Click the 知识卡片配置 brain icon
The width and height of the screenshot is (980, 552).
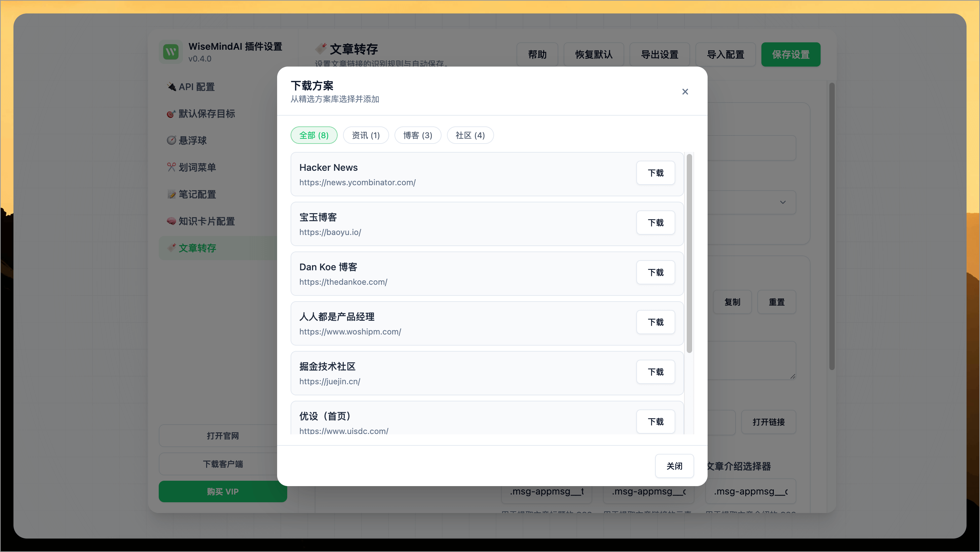(x=171, y=221)
